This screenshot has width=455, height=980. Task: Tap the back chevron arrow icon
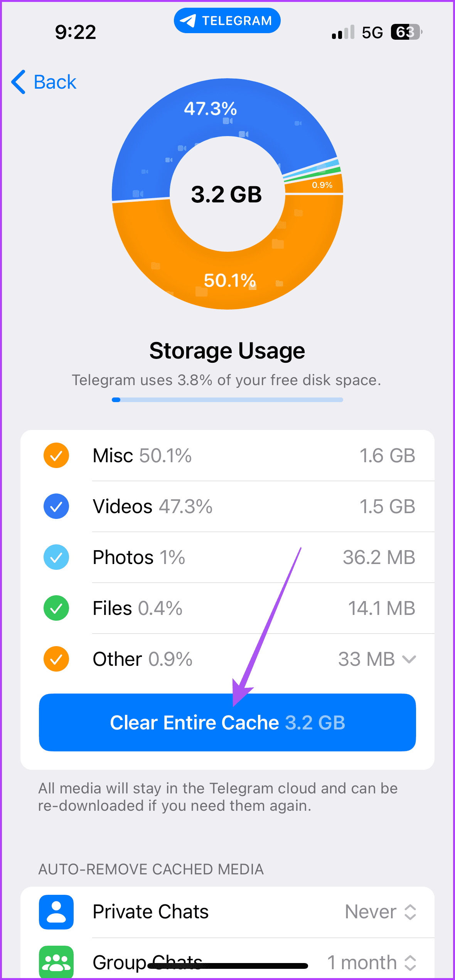18,82
